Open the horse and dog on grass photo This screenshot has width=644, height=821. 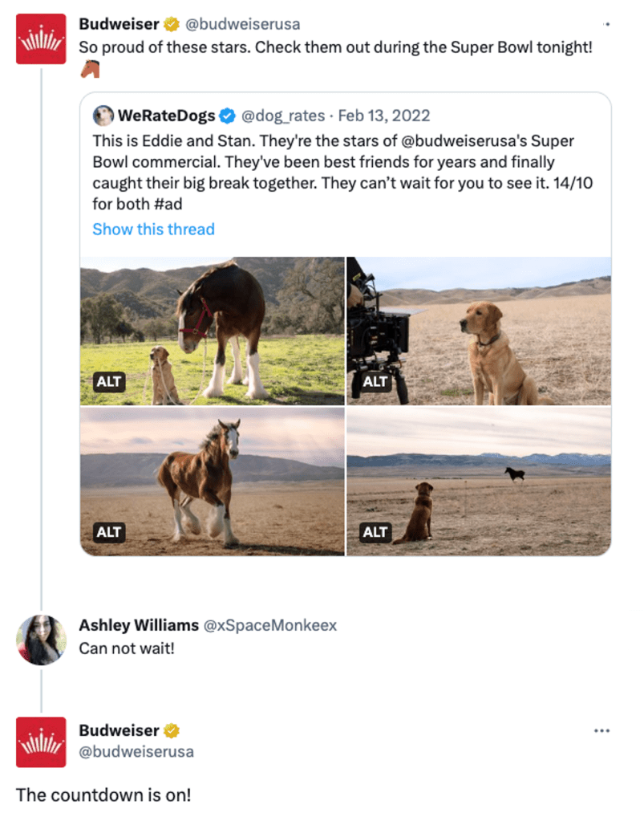[x=213, y=330]
